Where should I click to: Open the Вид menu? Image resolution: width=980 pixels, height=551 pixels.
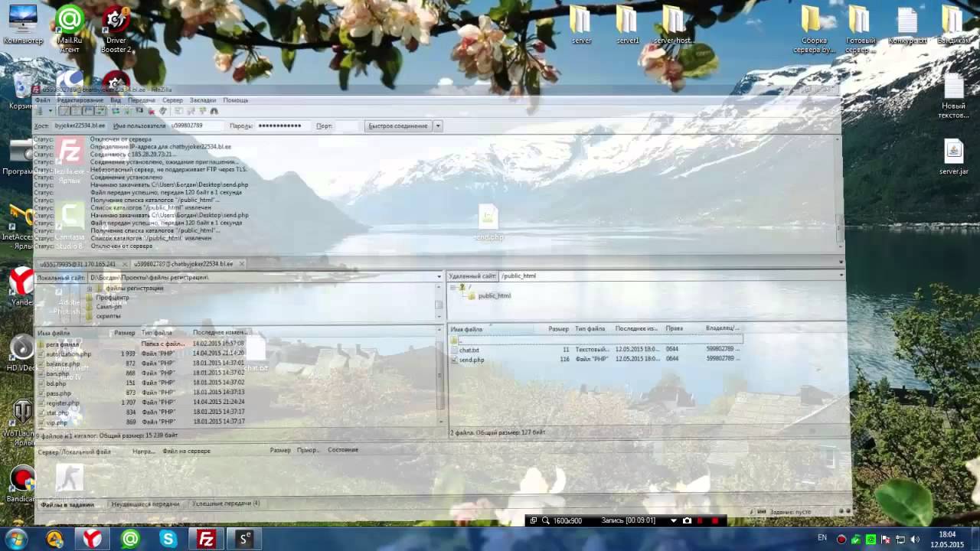pos(116,100)
